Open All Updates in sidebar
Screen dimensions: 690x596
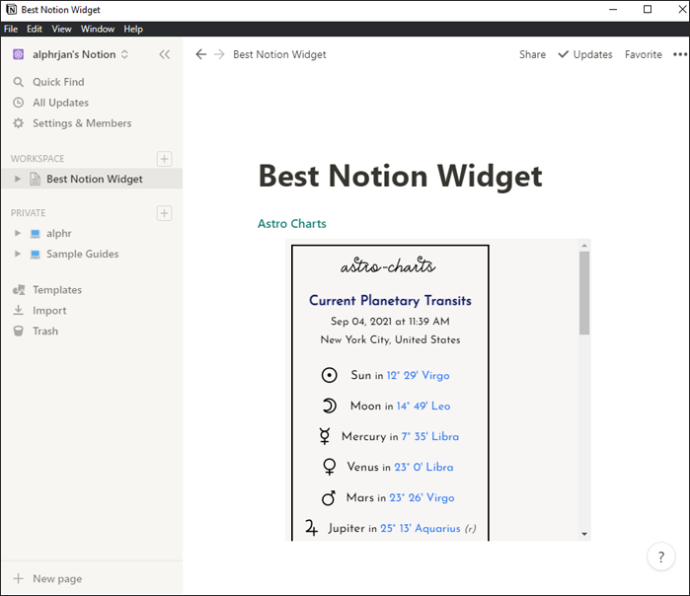pyautogui.click(x=61, y=103)
